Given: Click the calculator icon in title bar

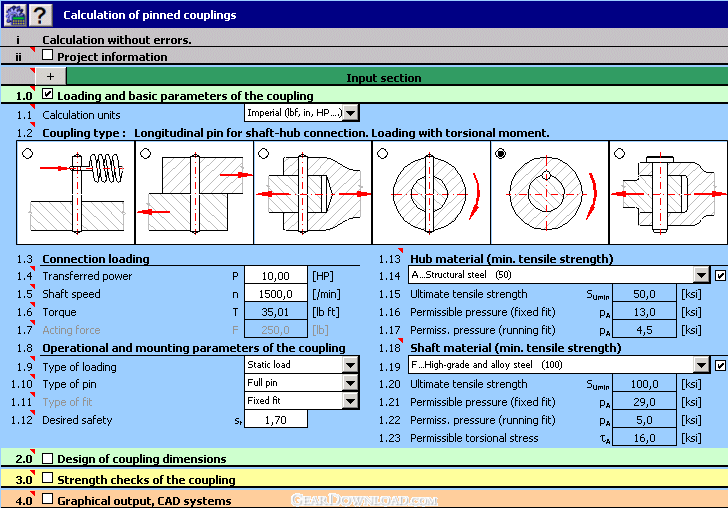Looking at the screenshot, I should [x=14, y=14].
